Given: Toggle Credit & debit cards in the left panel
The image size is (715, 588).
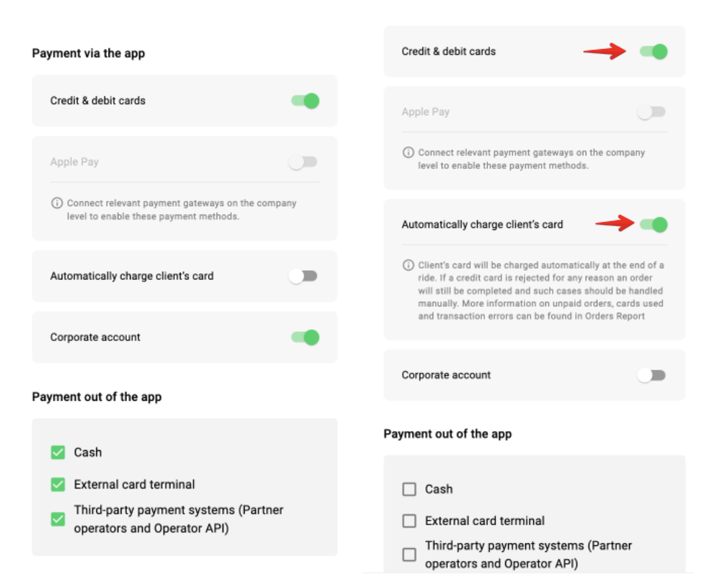Looking at the screenshot, I should tap(305, 101).
